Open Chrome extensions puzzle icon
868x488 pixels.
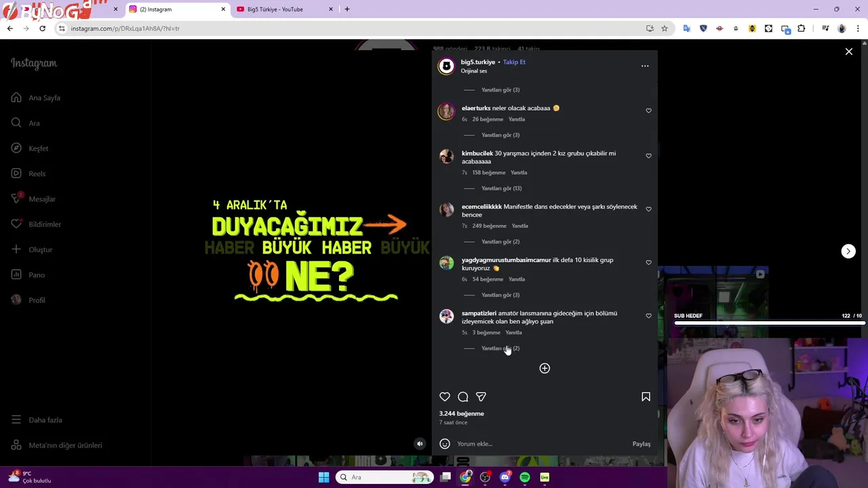802,28
